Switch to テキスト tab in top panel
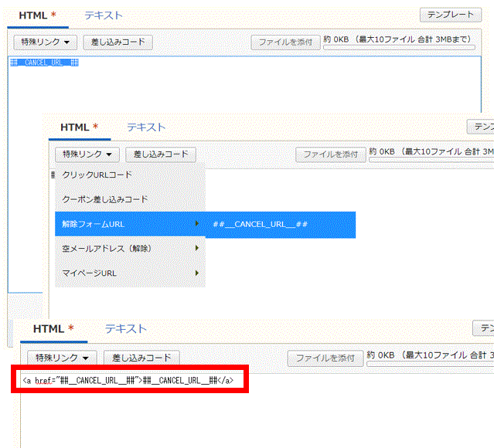Screen dimensions: 494x448 click(104, 15)
